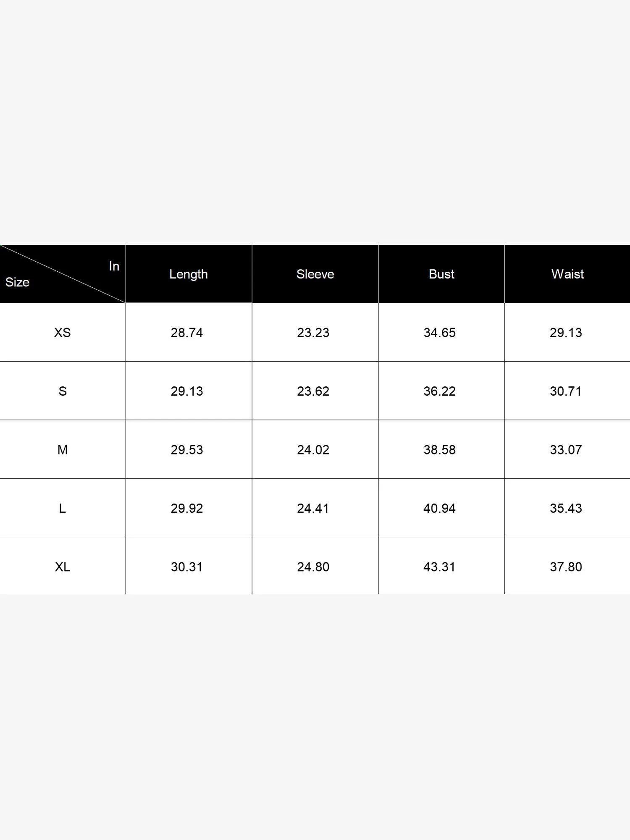630x840 pixels.
Task: Click the Sleeve column header
Action: (x=315, y=274)
